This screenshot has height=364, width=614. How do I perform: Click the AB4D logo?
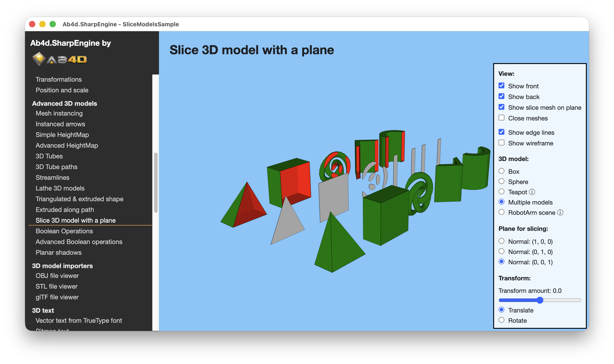click(x=59, y=59)
